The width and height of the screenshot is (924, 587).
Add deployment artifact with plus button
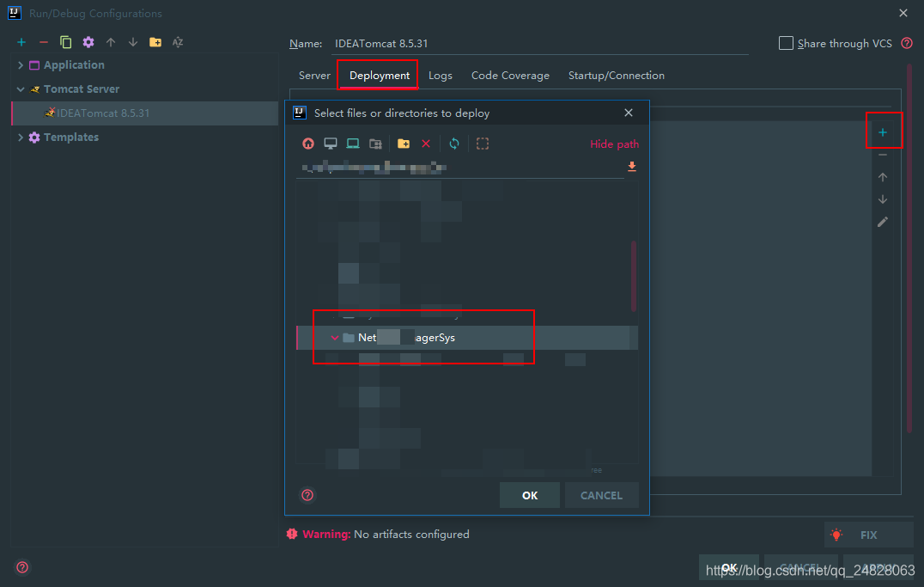(x=883, y=132)
